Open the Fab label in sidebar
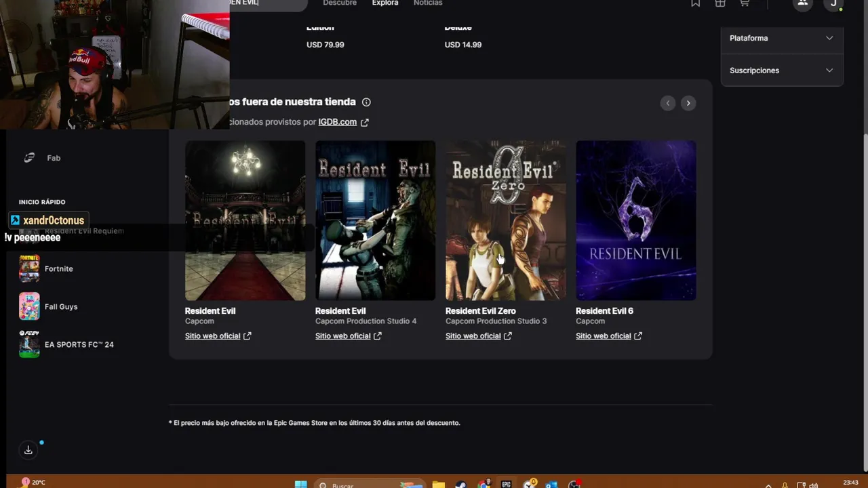Viewport: 868px width, 488px height. point(54,158)
